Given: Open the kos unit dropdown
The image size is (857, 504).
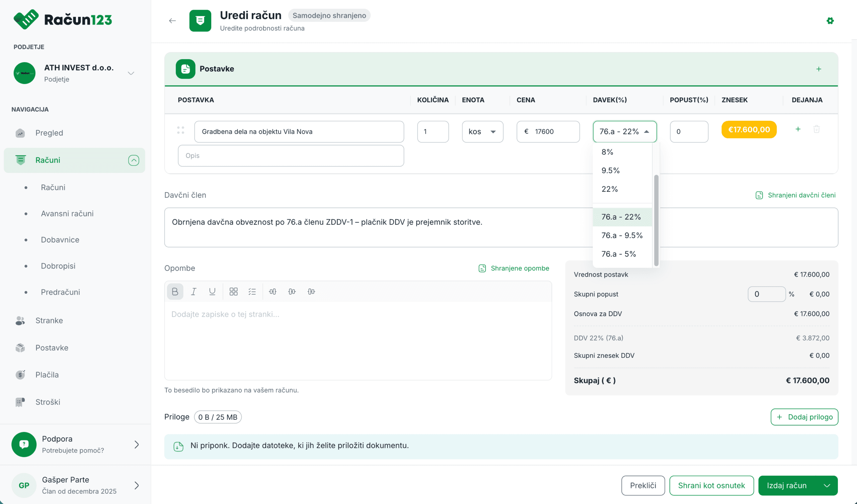Looking at the screenshot, I should click(x=482, y=131).
